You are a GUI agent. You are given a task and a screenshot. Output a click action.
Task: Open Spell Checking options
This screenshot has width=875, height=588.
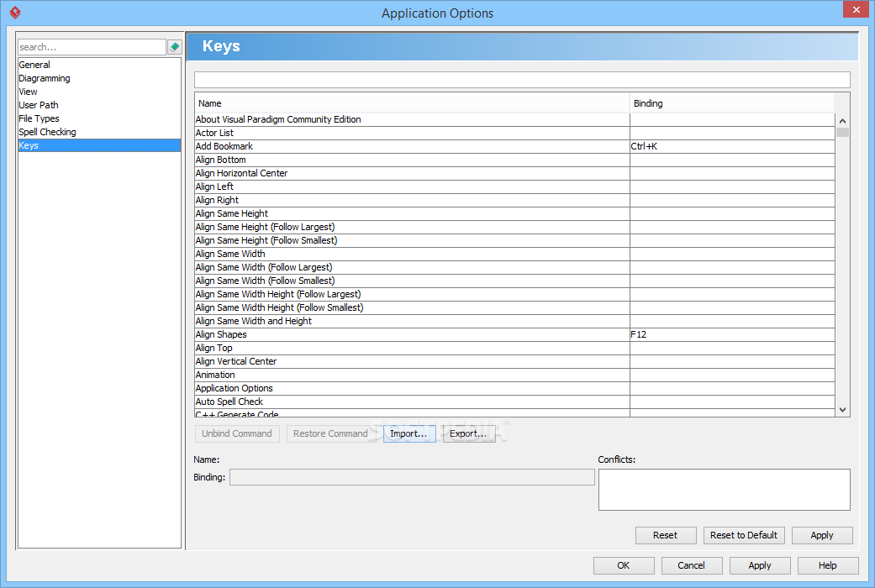99,132
